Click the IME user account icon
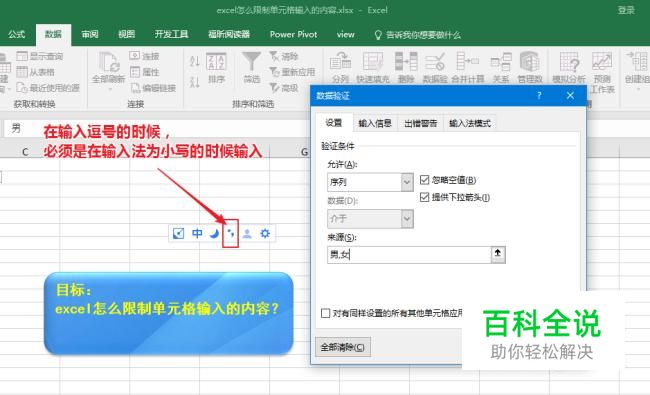 pos(247,234)
